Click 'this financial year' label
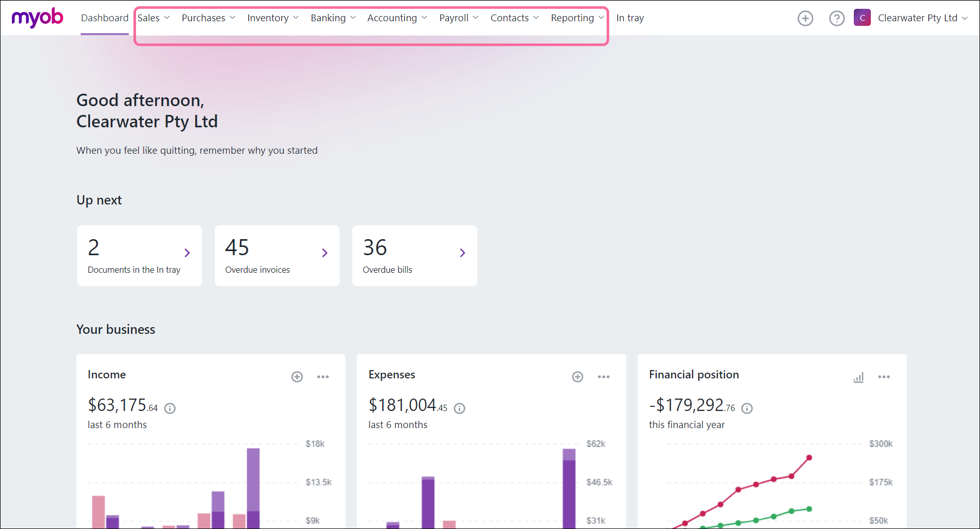The width and height of the screenshot is (980, 529). pos(687,425)
